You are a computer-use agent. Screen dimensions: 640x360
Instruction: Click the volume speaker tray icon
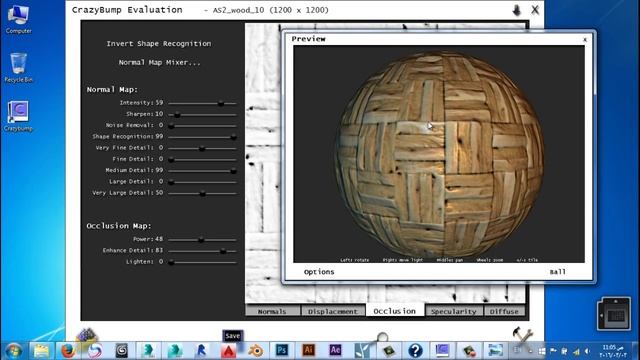(x=587, y=351)
